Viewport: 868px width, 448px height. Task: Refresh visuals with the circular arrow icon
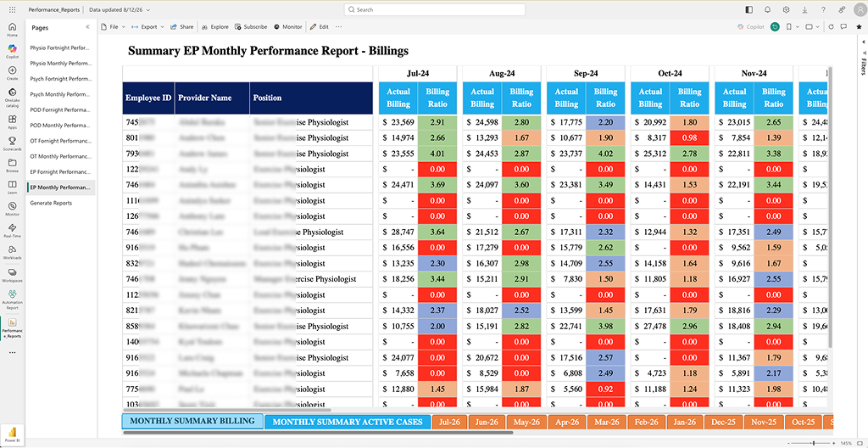(x=831, y=26)
